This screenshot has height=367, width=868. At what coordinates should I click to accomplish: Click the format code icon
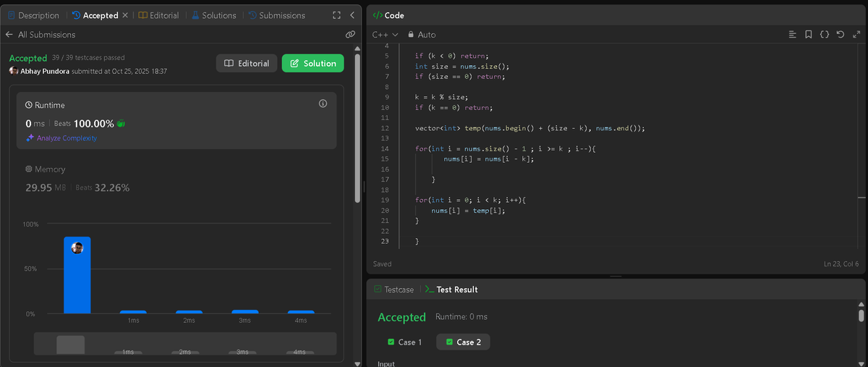pyautogui.click(x=793, y=34)
